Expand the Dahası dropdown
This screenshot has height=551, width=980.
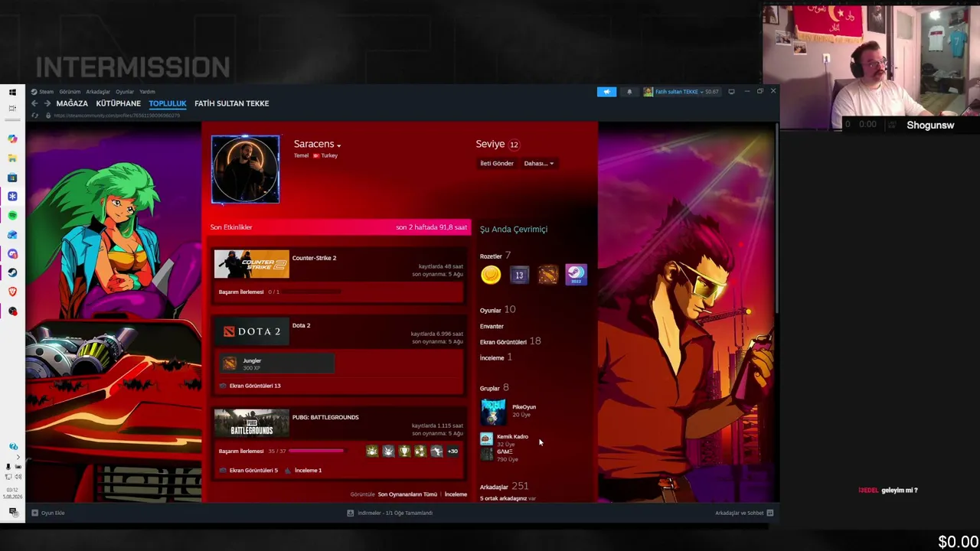point(538,163)
